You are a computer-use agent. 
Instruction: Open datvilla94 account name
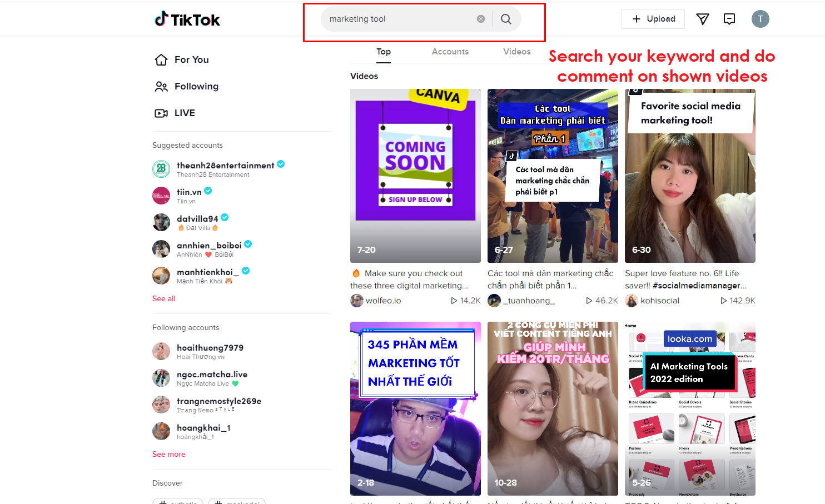(x=197, y=218)
